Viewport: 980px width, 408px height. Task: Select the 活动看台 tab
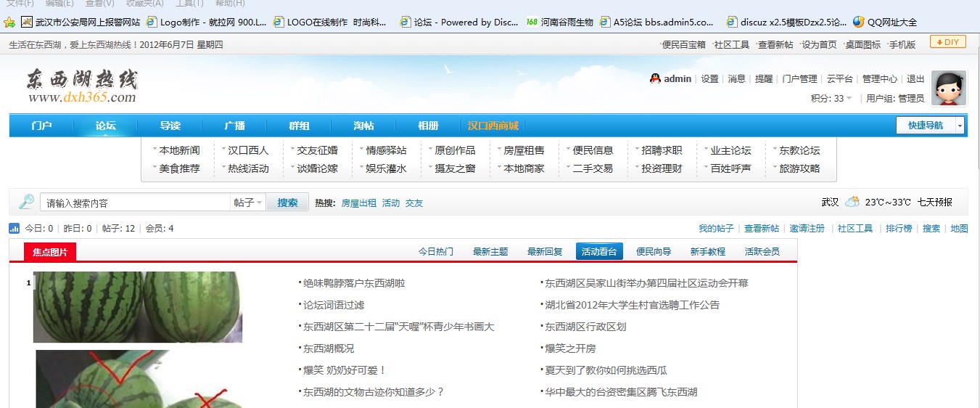click(x=599, y=251)
